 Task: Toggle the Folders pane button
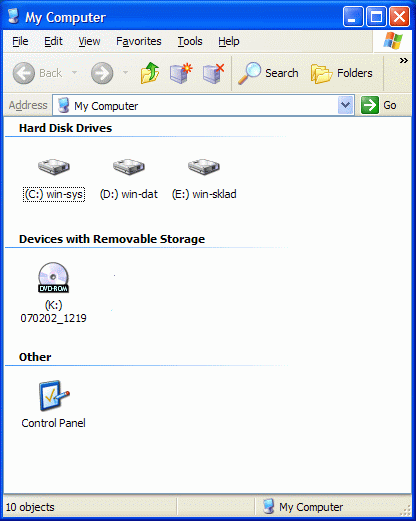point(342,73)
